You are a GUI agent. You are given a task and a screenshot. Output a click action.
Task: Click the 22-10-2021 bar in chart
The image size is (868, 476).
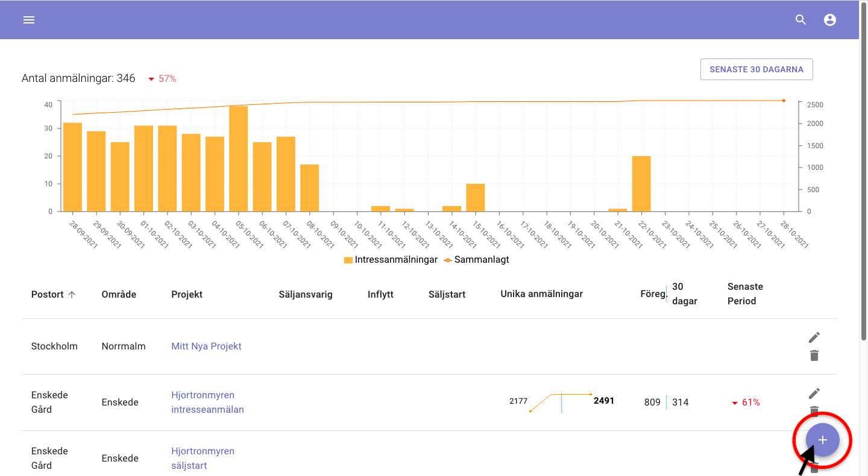[641, 184]
